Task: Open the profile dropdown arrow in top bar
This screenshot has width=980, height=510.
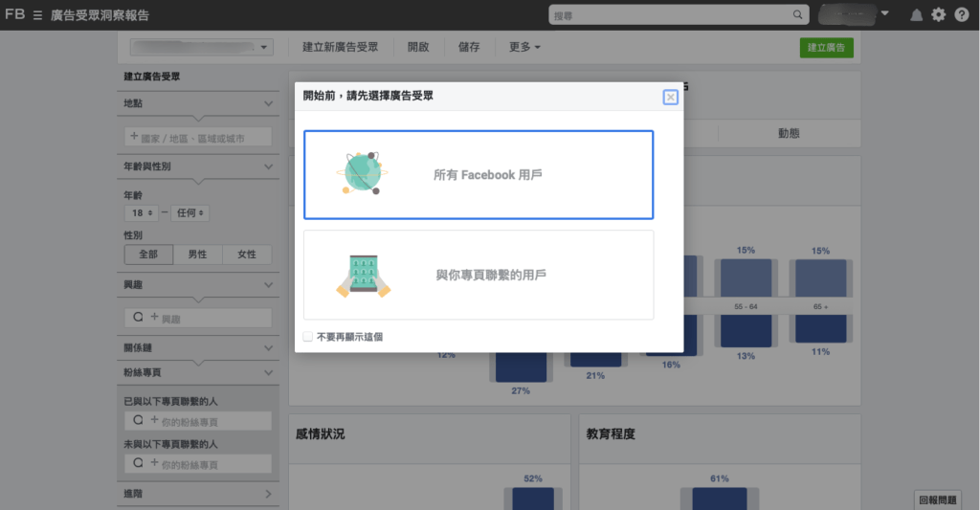Action: click(885, 13)
